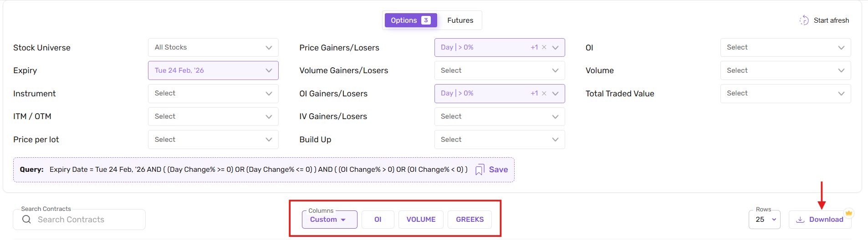868x240 pixels.
Task: Click the download arrow icon
Action: pos(800,220)
